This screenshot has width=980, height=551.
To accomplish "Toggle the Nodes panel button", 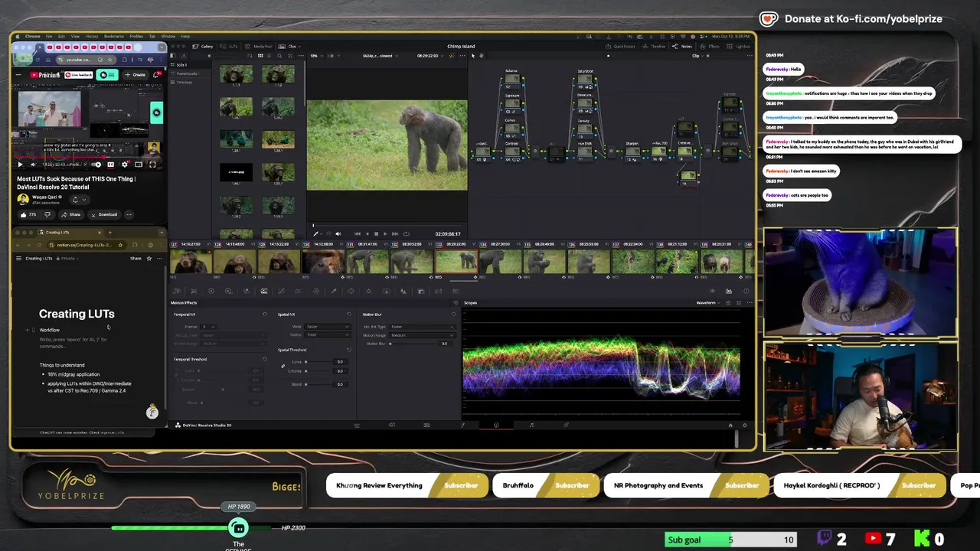I will [682, 47].
